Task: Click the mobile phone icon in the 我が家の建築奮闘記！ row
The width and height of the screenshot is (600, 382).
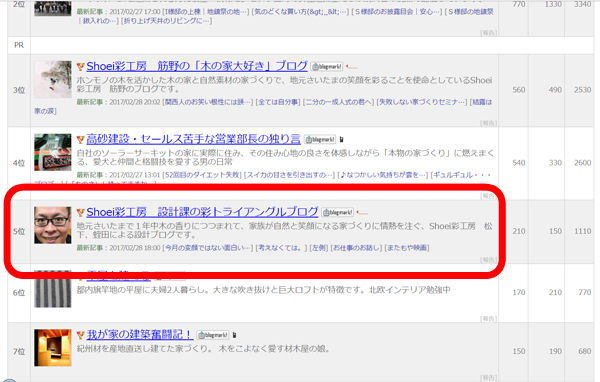Action: 234,335
